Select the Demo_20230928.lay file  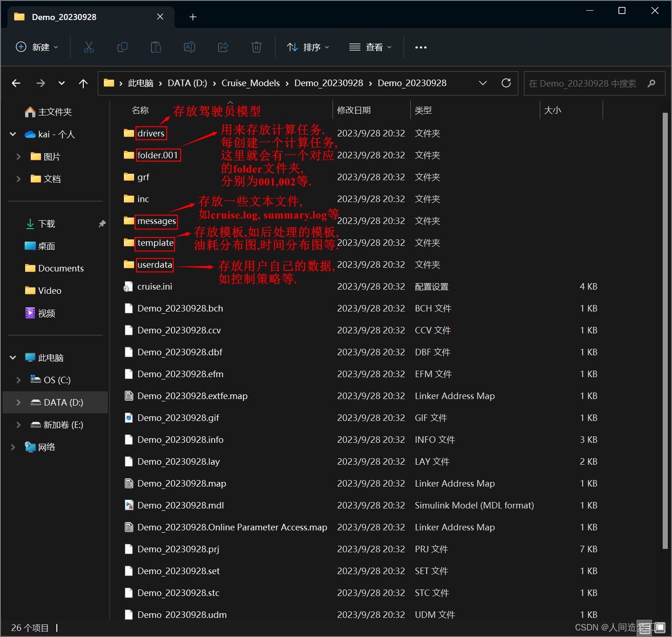(x=178, y=461)
